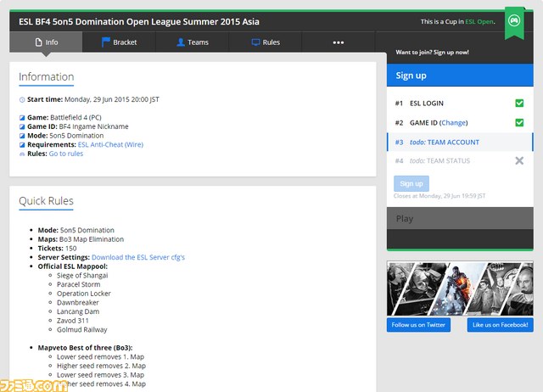Click the Famitsu.com watermark logo
This screenshot has height=392, width=543.
34,385
